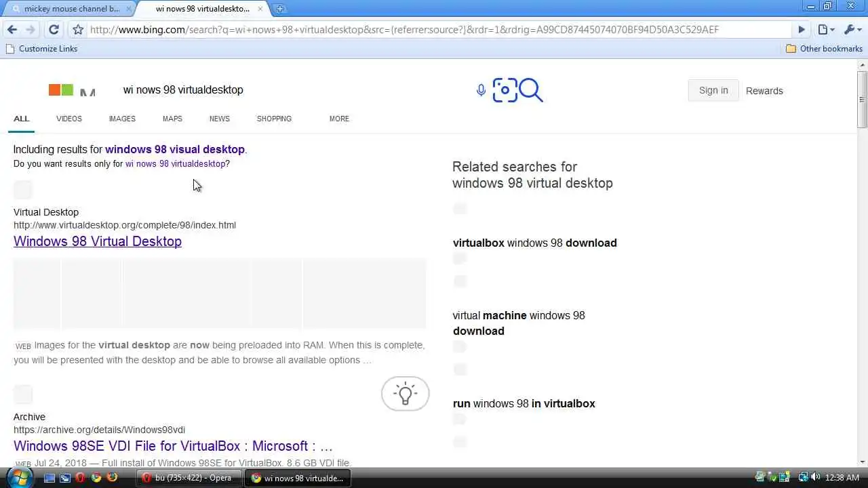Select the ALL results tab
The width and height of the screenshot is (868, 488).
22,119
